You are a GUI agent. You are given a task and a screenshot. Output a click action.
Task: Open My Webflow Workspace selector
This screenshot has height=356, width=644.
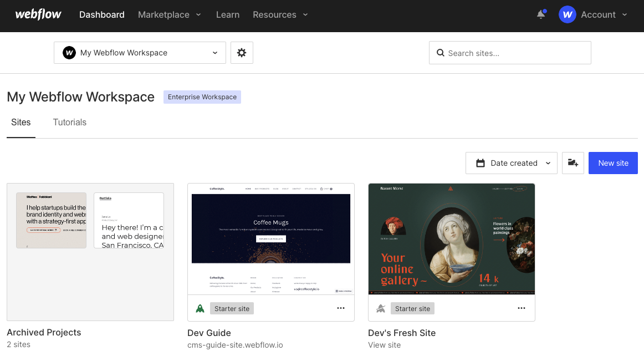[140, 53]
